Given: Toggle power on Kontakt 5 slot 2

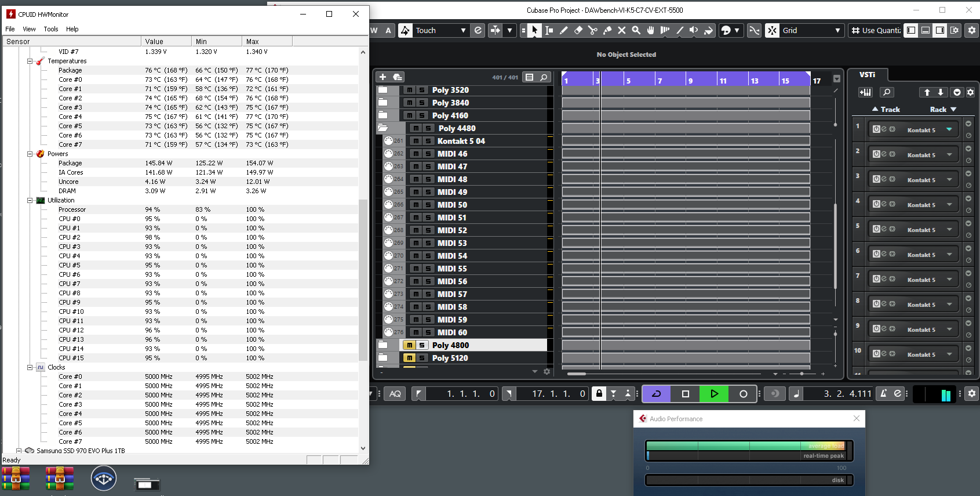Looking at the screenshot, I should click(x=876, y=154).
